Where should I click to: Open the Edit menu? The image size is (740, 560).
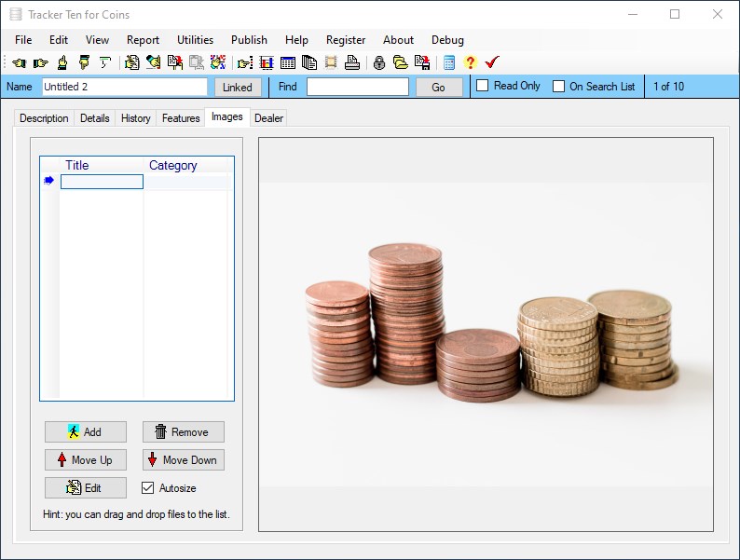click(59, 40)
